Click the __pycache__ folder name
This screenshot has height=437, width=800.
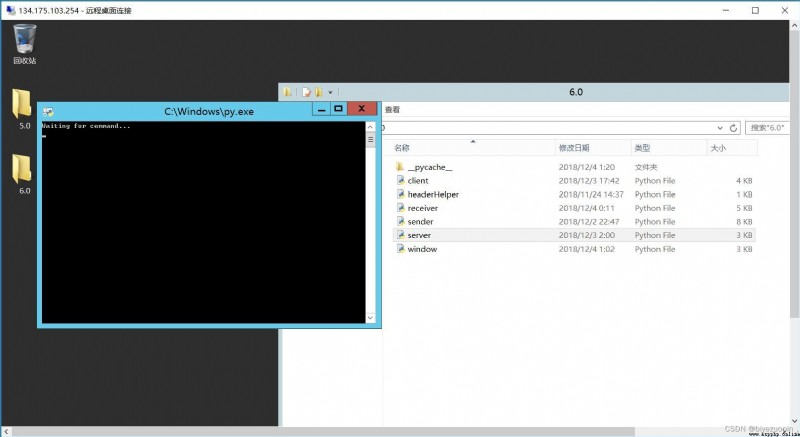coord(430,167)
